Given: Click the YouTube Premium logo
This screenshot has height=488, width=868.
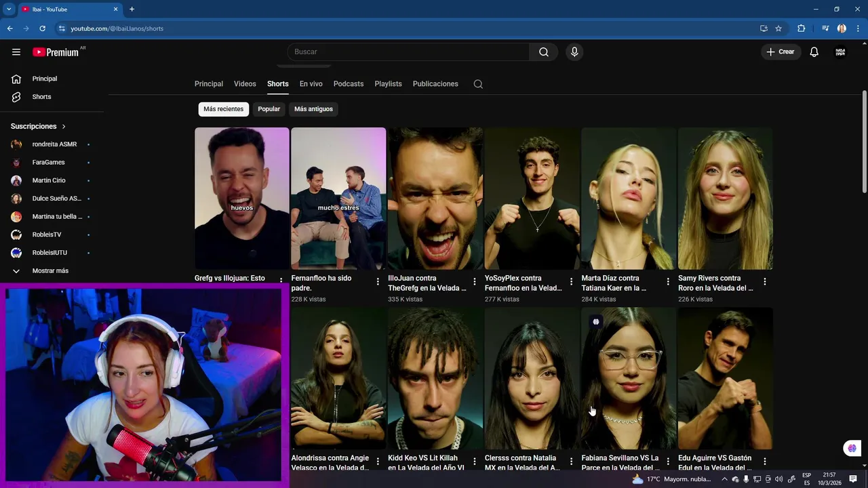Looking at the screenshot, I should click(x=56, y=52).
